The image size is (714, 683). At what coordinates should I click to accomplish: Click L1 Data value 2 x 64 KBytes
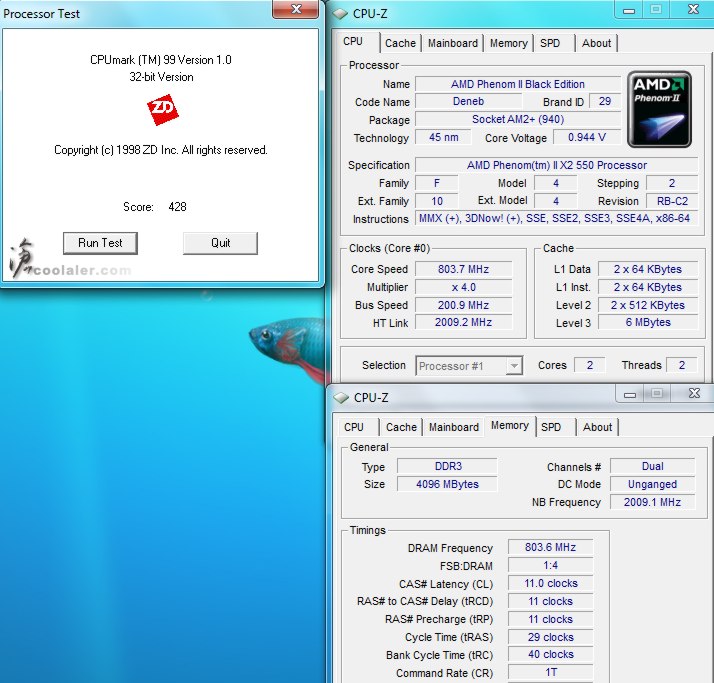[648, 269]
